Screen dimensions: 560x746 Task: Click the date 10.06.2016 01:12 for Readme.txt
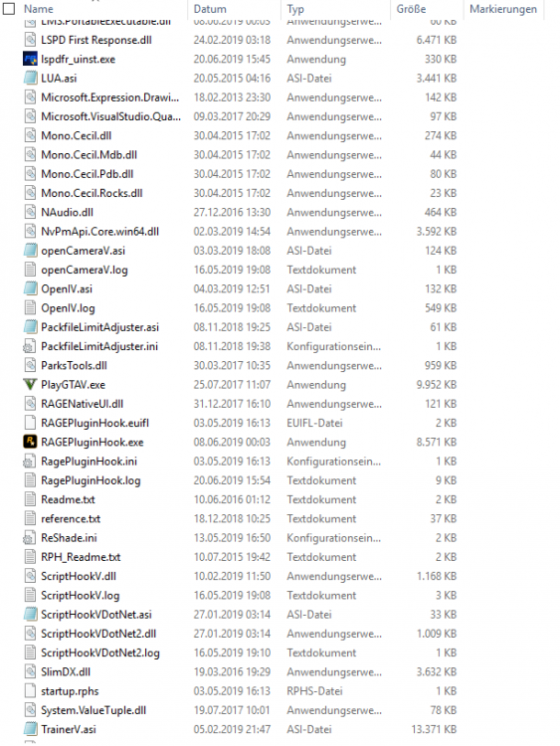232,499
